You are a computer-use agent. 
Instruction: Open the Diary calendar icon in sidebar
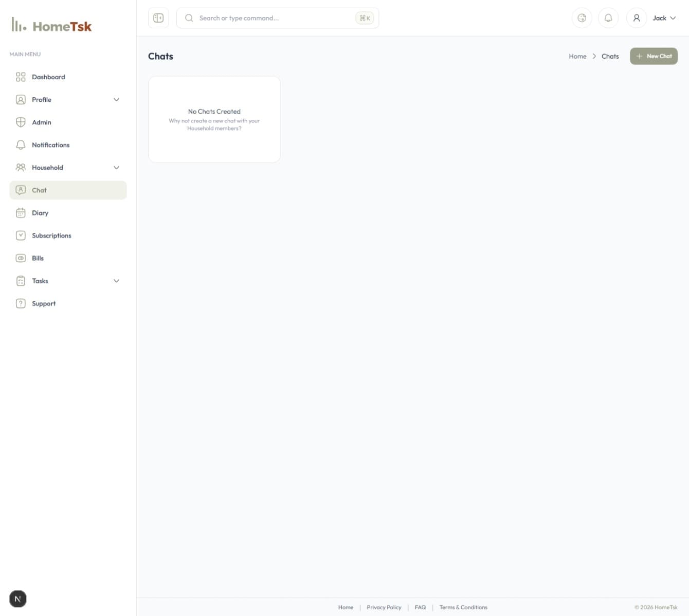point(21,213)
